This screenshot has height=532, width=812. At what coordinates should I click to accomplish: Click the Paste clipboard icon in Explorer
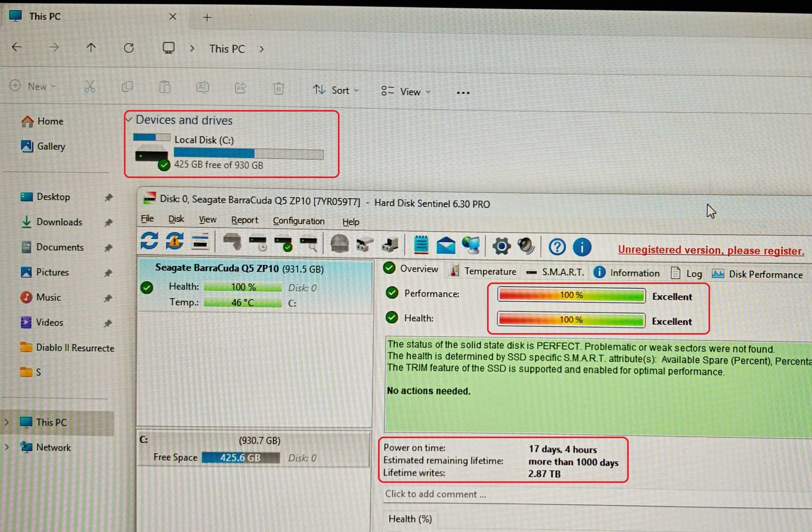[165, 87]
